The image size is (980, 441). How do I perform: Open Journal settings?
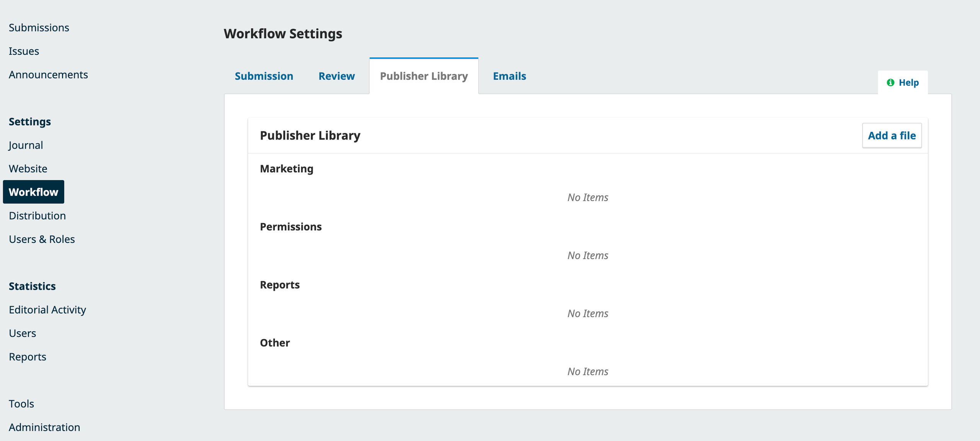26,145
